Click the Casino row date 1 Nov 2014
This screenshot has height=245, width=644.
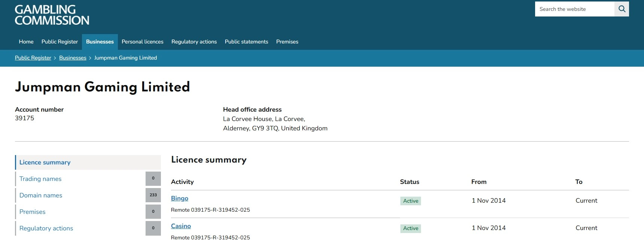point(489,228)
